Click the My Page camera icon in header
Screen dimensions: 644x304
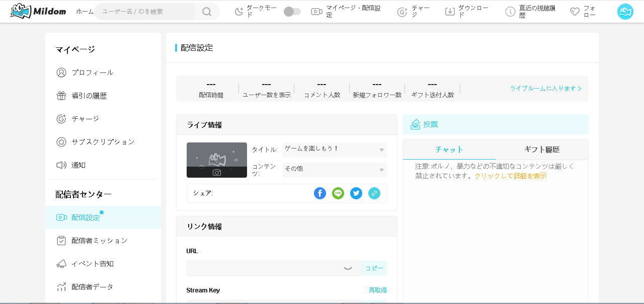[x=316, y=12]
